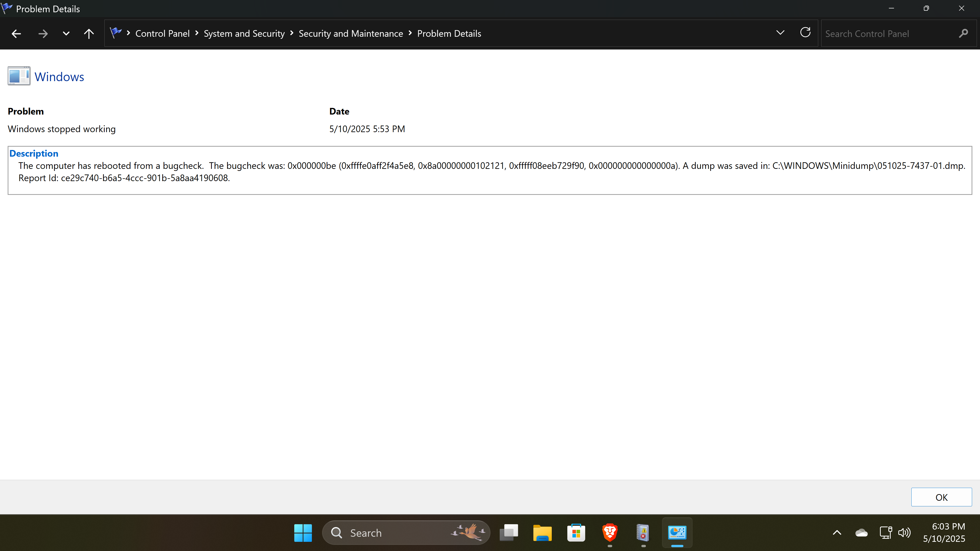Screen dimensions: 980x551
Task: Click the Date column label
Action: (x=339, y=111)
